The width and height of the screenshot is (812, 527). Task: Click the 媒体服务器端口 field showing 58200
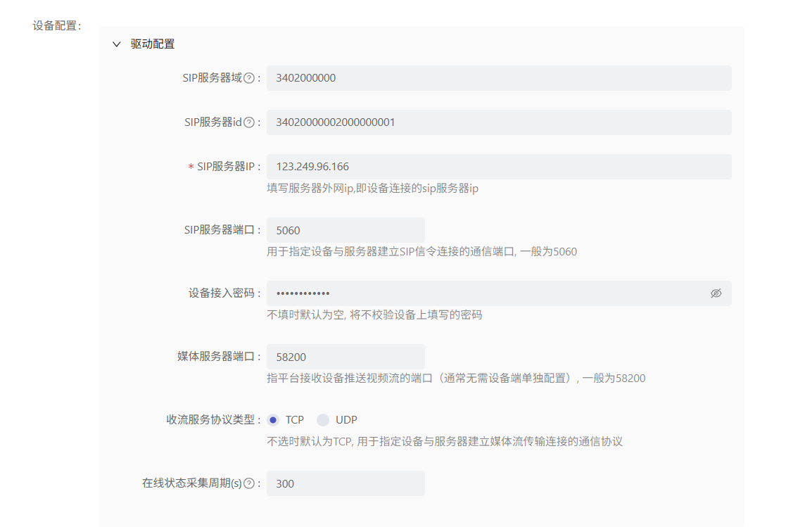pyautogui.click(x=345, y=357)
